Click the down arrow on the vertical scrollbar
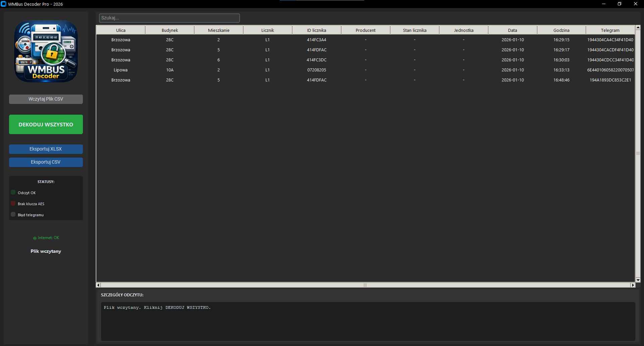This screenshot has width=644, height=346. [x=638, y=280]
